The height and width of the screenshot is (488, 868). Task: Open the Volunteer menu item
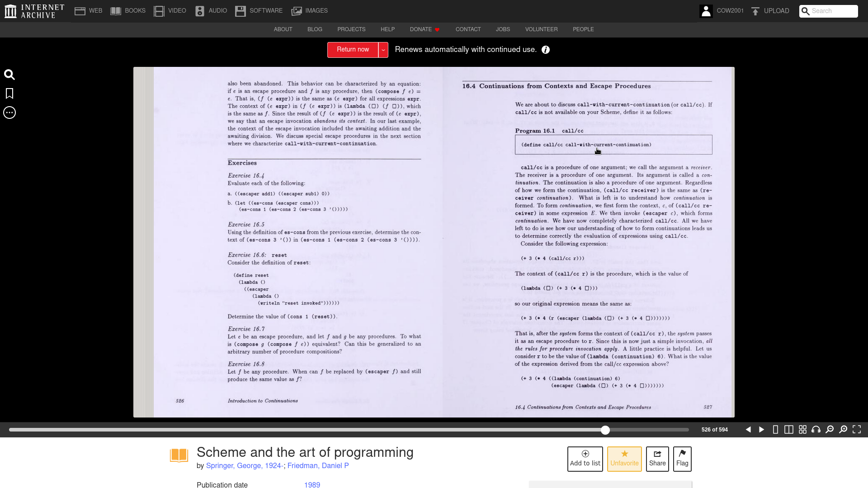(541, 29)
